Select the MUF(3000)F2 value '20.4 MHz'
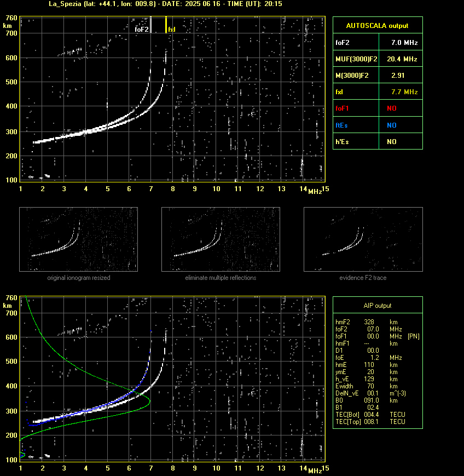The height and width of the screenshot is (476, 464). [x=402, y=59]
